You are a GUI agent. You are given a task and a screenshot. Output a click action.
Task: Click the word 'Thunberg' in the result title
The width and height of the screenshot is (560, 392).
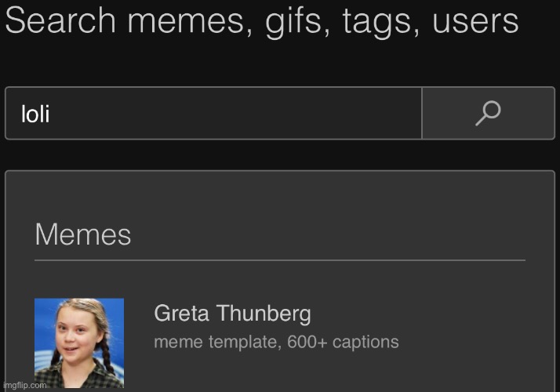pos(264,314)
